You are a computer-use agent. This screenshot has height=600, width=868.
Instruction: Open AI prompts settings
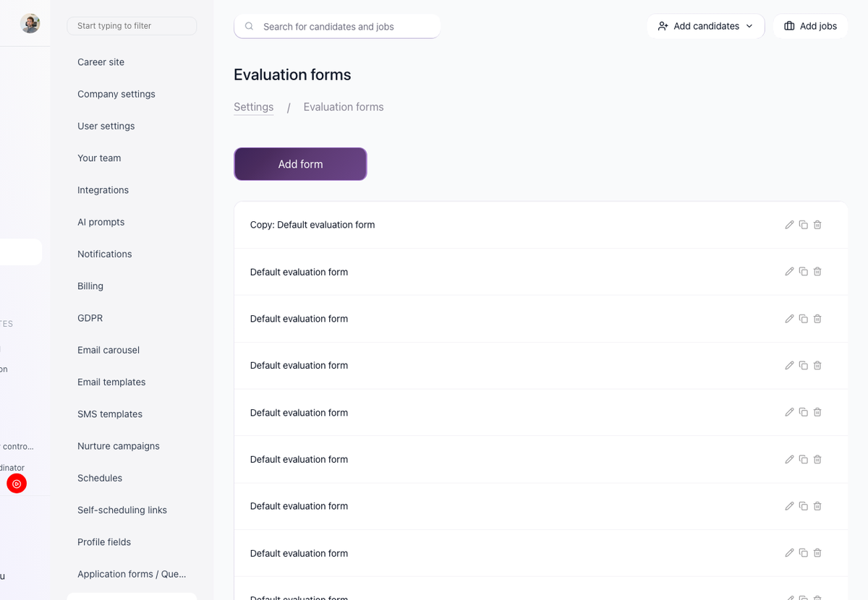tap(101, 222)
